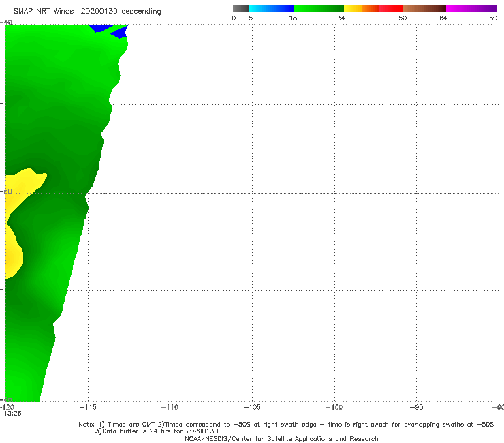Click the 'NOAA/NESDIS/Center for Satellite Applications and Research' credit
Screen dimensions: 504x443
pos(281,439)
